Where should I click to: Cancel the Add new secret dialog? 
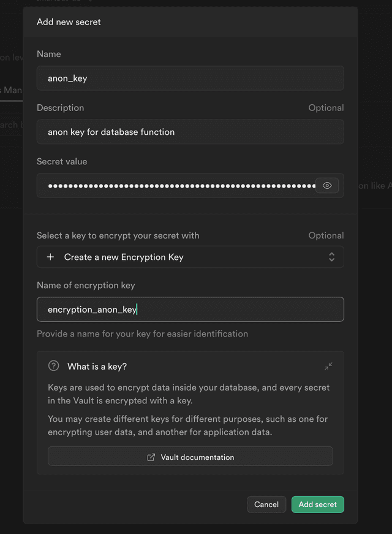[266, 505]
